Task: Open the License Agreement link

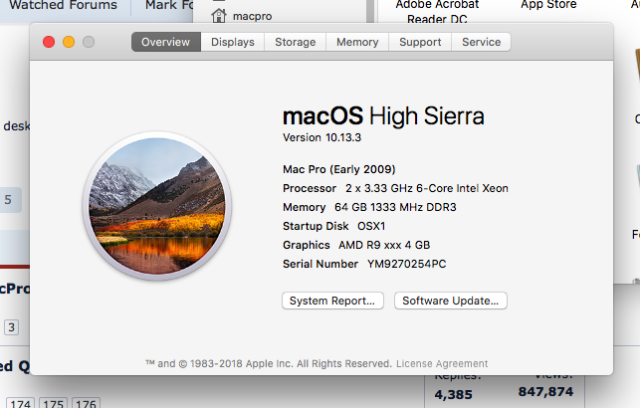Action: [x=442, y=363]
